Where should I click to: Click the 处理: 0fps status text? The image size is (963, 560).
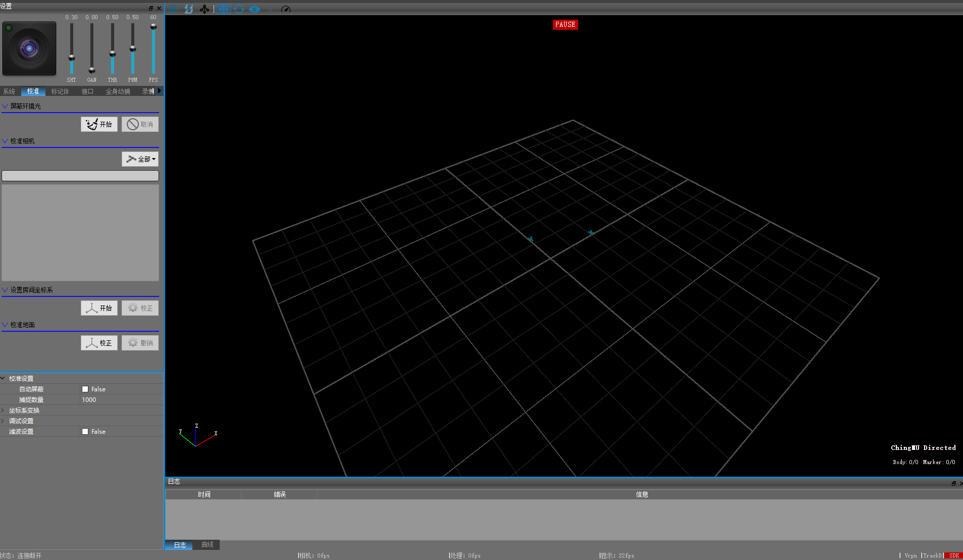click(x=465, y=555)
